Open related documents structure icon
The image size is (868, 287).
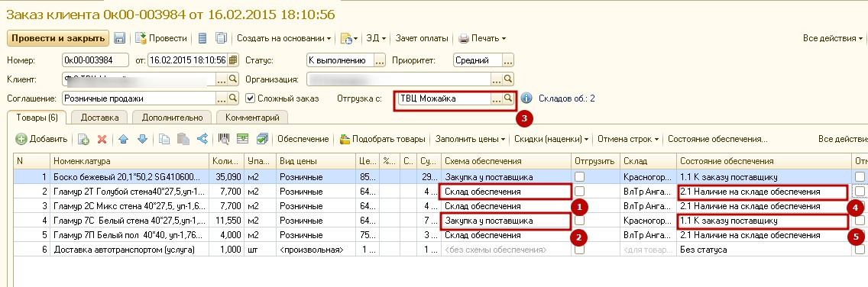coord(222,38)
